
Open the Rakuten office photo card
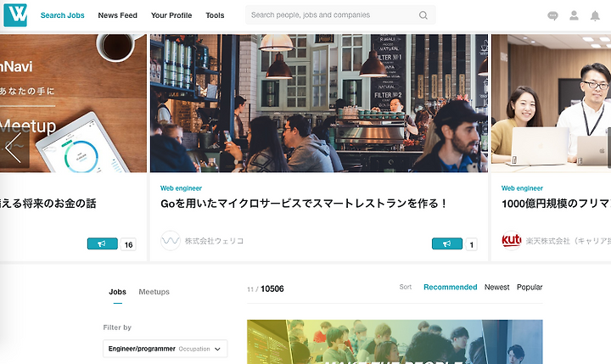pyautogui.click(x=551, y=104)
